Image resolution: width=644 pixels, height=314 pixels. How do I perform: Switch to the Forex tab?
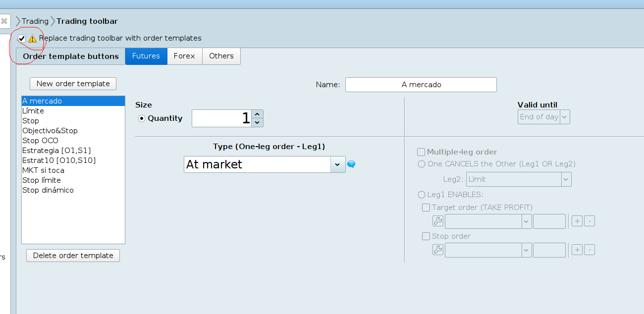pyautogui.click(x=184, y=56)
